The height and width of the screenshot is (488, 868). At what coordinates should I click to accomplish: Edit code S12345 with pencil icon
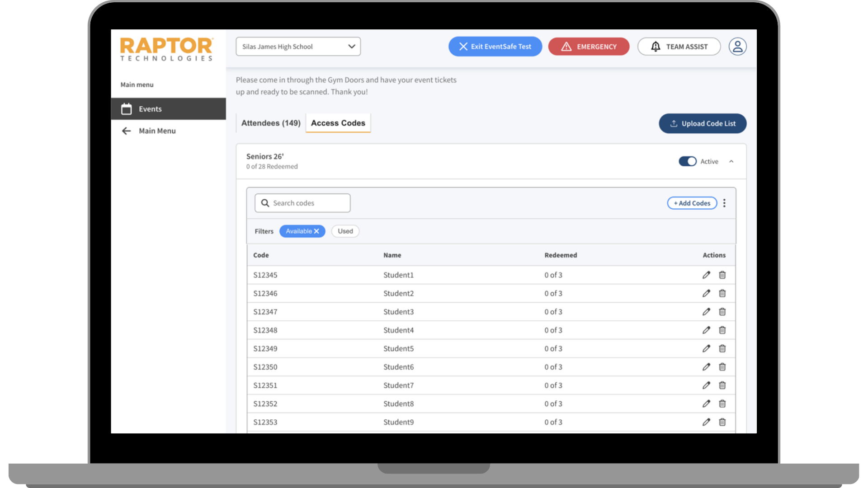click(706, 275)
